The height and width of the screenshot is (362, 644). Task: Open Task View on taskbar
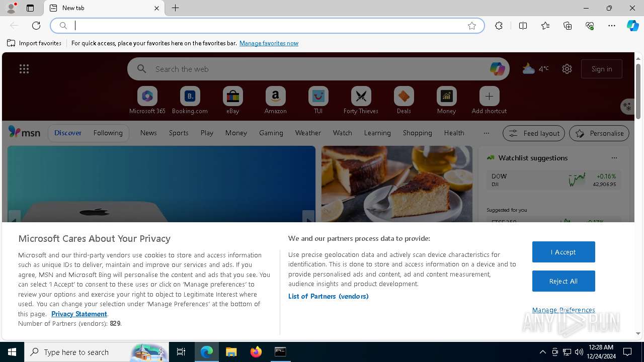[x=181, y=352]
